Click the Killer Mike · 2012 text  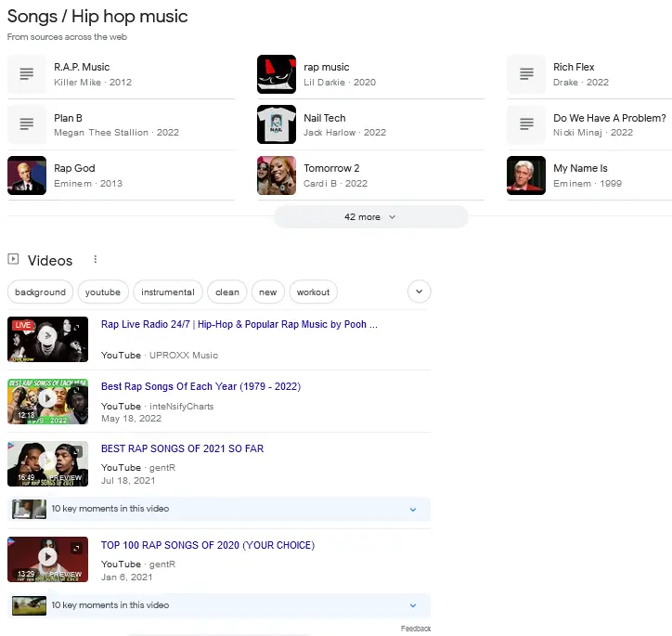93,83
